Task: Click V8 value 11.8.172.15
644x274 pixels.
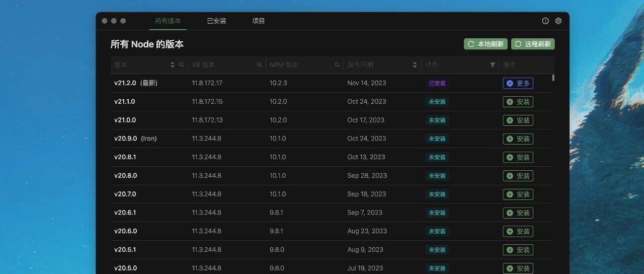Action: tap(207, 102)
